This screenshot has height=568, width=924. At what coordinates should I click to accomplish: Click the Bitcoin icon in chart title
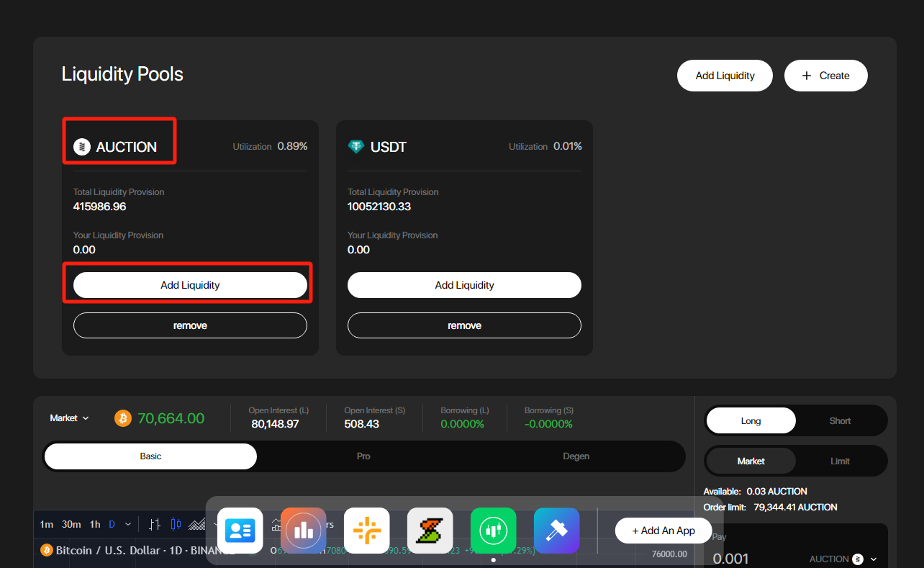[x=47, y=550]
